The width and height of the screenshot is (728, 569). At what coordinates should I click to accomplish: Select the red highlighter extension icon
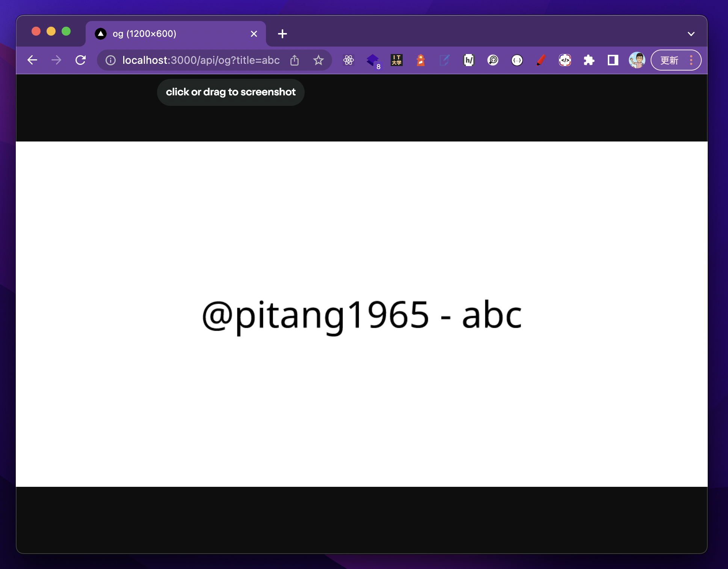point(541,60)
